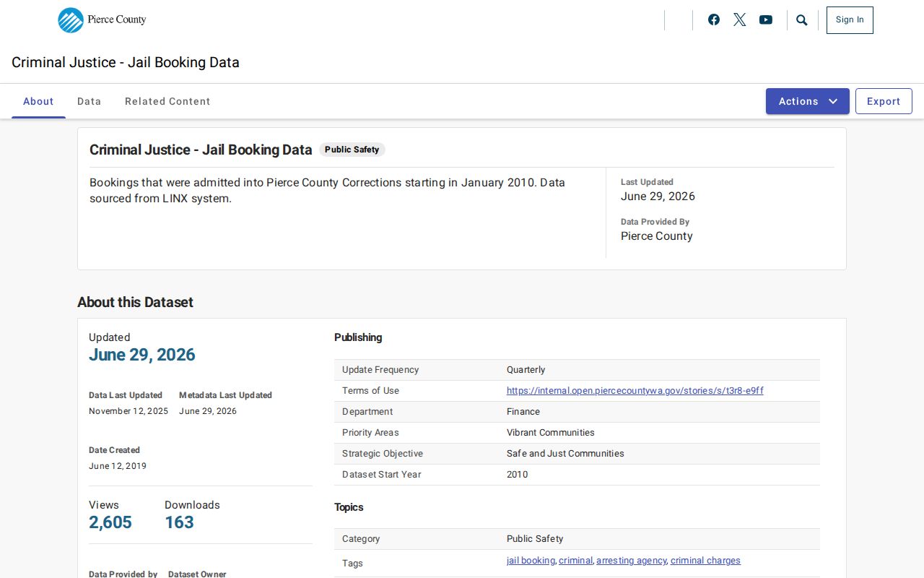The width and height of the screenshot is (924, 578).
Task: Select the large 'June 29, 2026' updated date
Action: point(142,355)
